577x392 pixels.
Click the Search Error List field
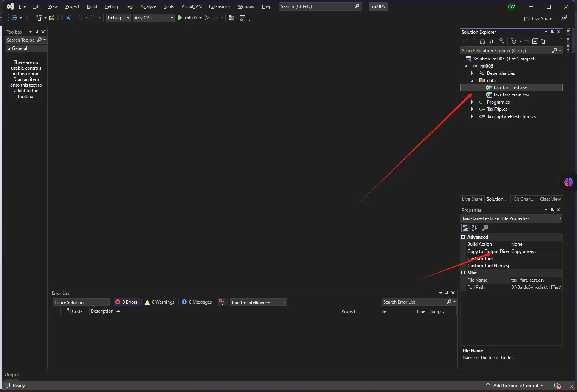(414, 302)
